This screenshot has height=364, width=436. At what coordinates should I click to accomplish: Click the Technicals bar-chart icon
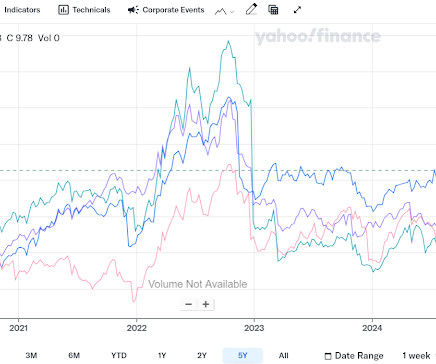[x=63, y=10]
